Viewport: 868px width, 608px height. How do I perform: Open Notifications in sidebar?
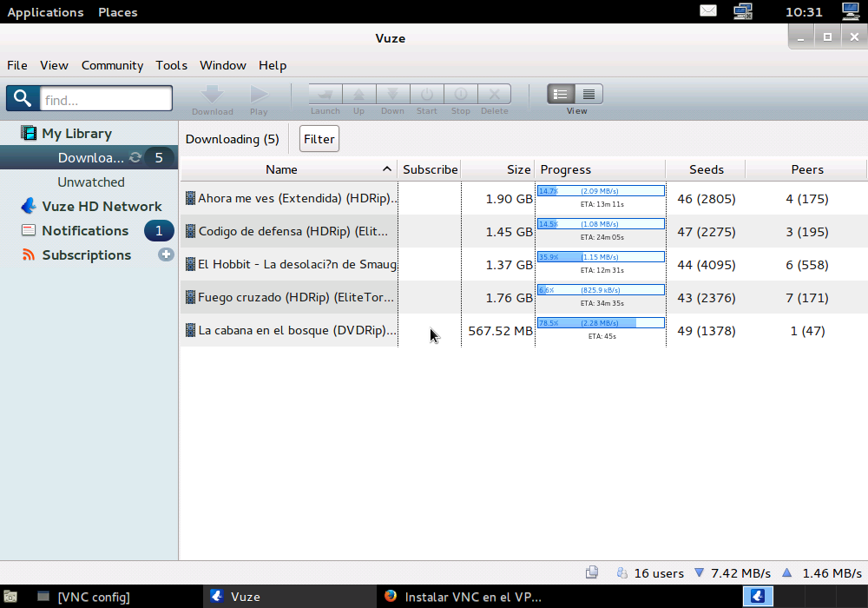85,231
